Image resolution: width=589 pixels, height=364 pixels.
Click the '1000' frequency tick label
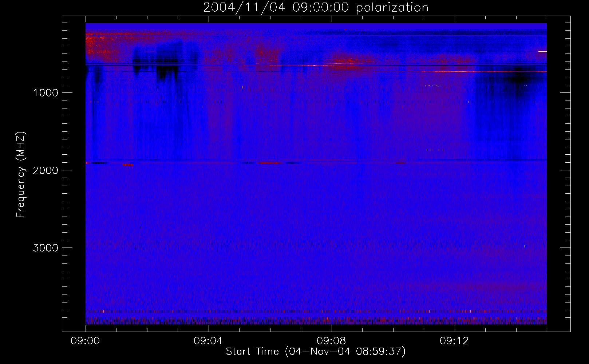coord(46,93)
